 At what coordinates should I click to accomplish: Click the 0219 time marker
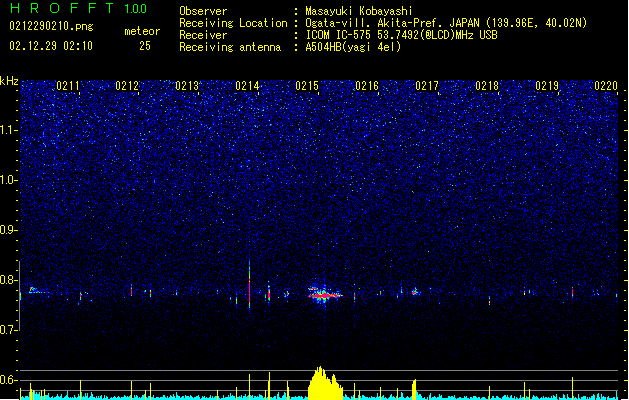547,86
